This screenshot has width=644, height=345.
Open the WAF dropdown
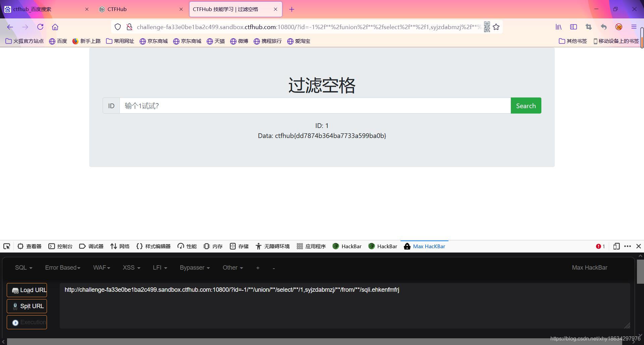pyautogui.click(x=101, y=268)
